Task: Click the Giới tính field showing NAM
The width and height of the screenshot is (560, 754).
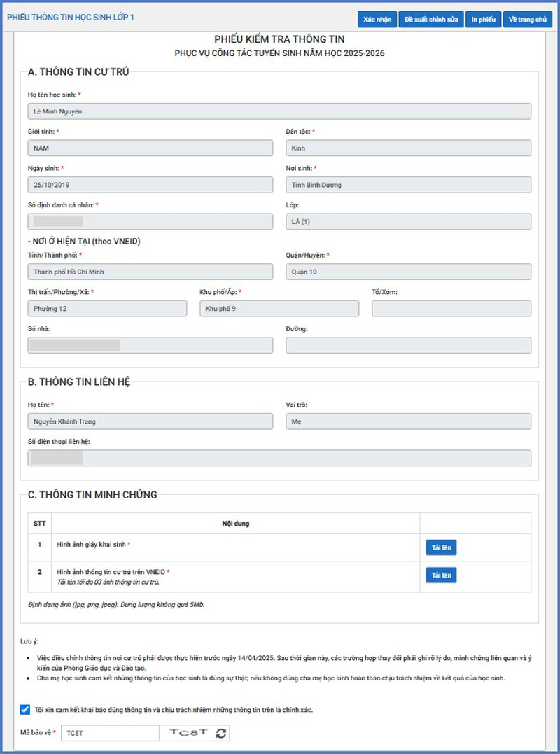Action: tap(150, 148)
